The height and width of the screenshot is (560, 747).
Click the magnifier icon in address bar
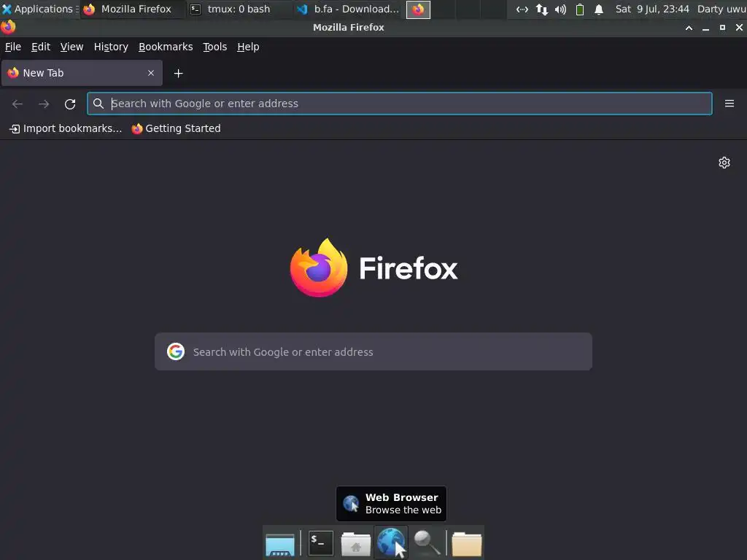coord(98,104)
